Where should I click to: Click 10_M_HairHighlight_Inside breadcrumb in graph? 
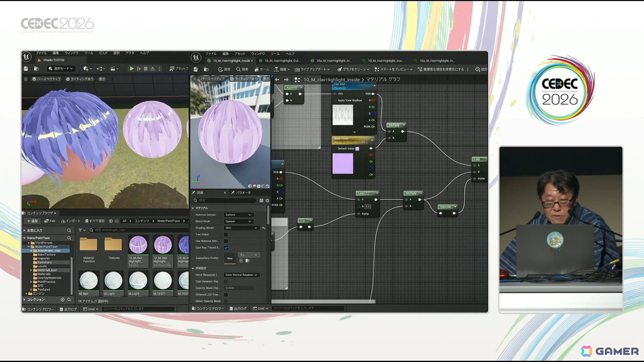pos(331,79)
